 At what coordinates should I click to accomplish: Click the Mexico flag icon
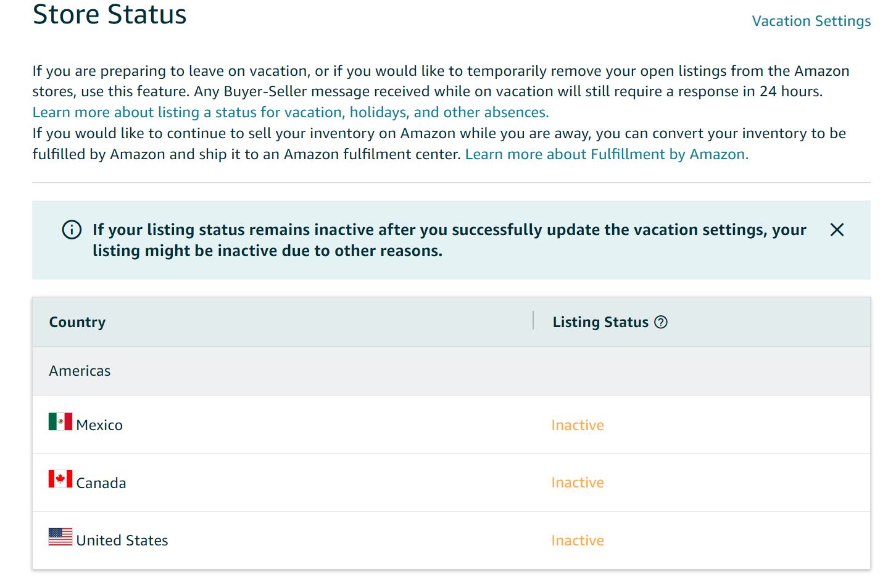[60, 421]
